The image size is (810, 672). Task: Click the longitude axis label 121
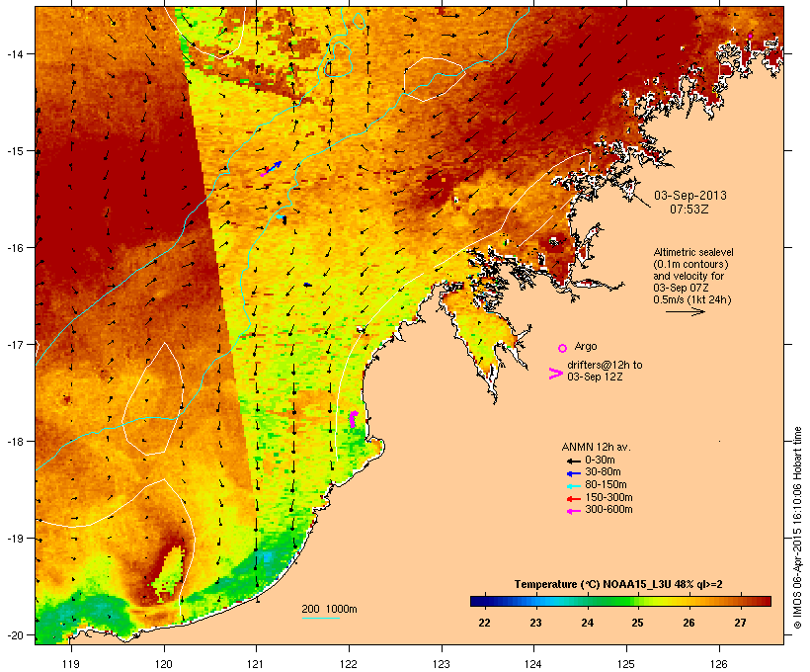pyautogui.click(x=256, y=664)
